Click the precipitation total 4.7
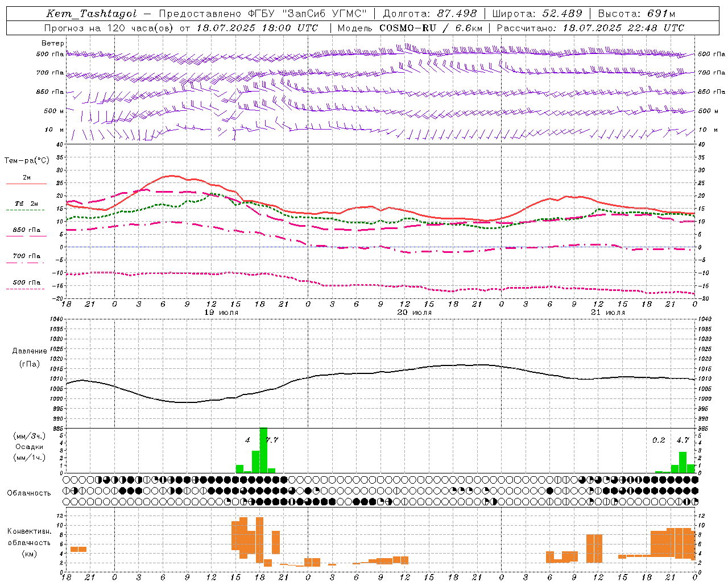Screen dimensions: 728x582 682,440
